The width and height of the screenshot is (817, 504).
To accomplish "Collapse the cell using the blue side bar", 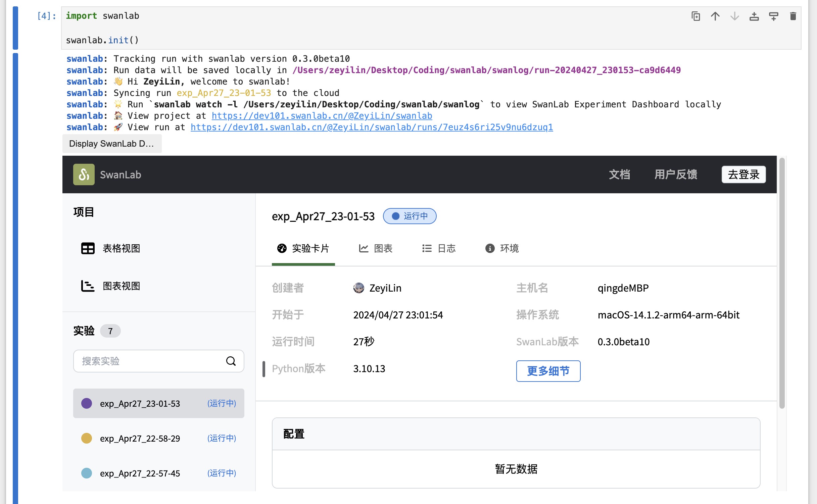I will coord(15,28).
